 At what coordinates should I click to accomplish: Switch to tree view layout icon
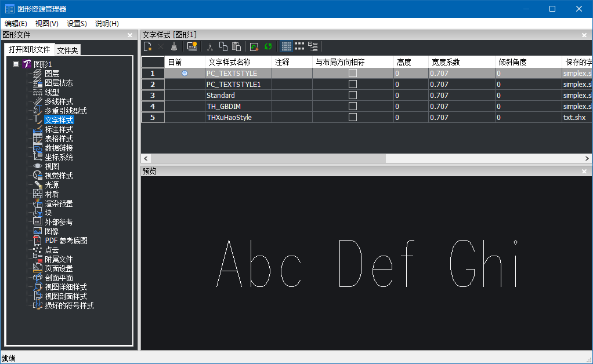click(x=313, y=47)
